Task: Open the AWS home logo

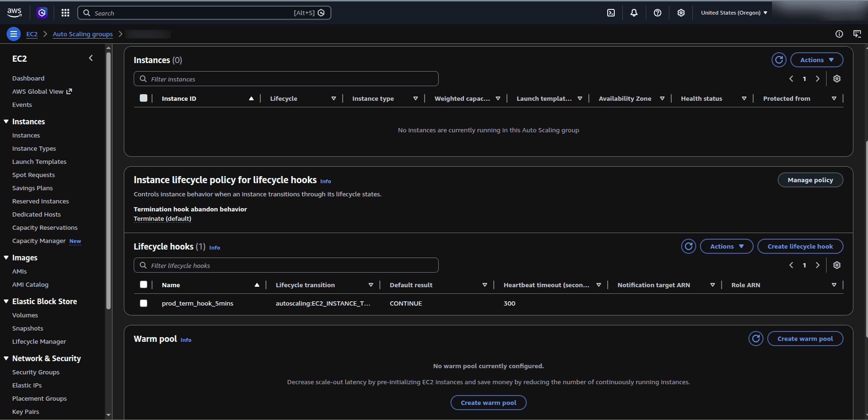Action: point(15,13)
